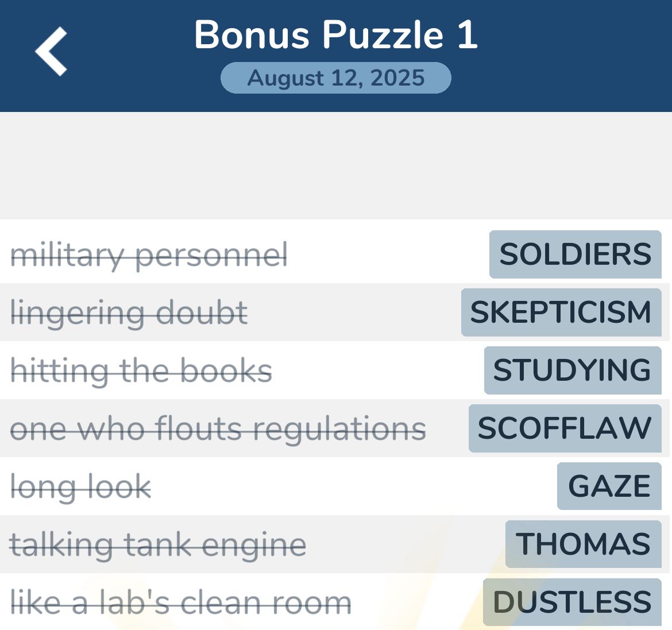672x630 pixels.
Task: Click the 'military personnel' clue
Action: click(149, 255)
